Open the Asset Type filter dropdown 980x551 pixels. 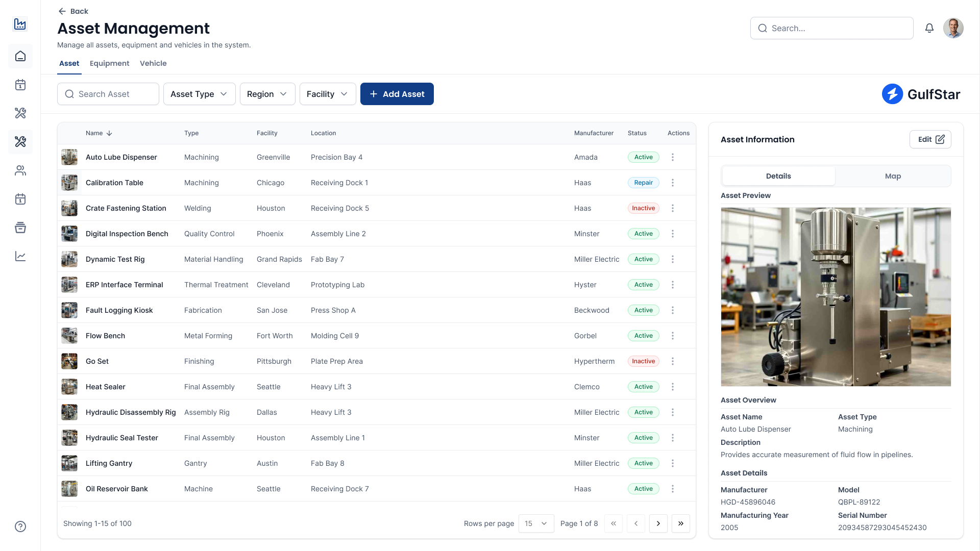tap(199, 94)
